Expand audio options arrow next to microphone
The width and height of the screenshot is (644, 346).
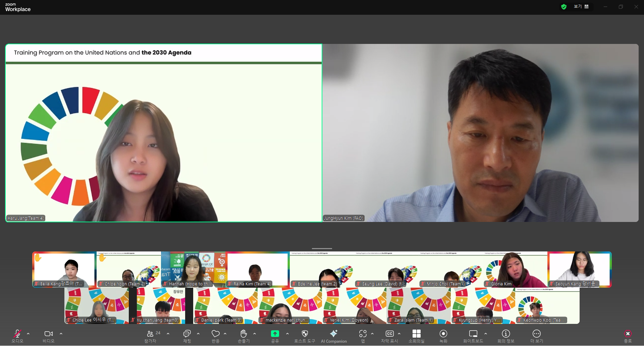pos(28,334)
